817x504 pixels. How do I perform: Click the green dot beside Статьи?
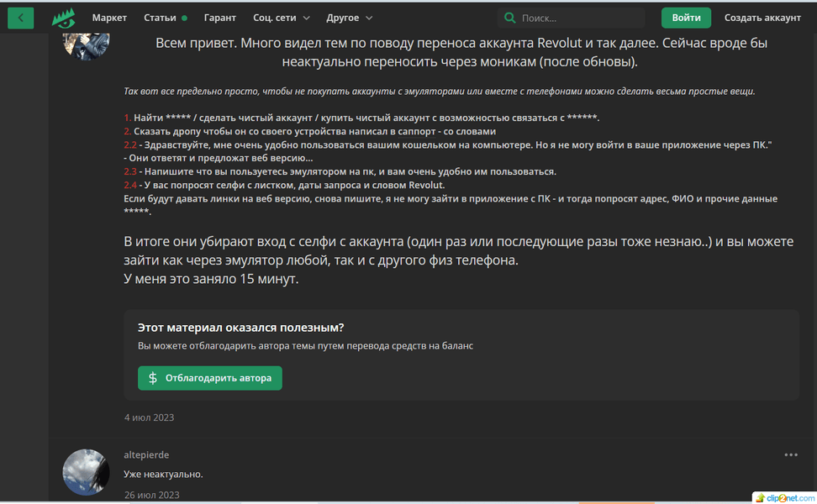point(184,18)
